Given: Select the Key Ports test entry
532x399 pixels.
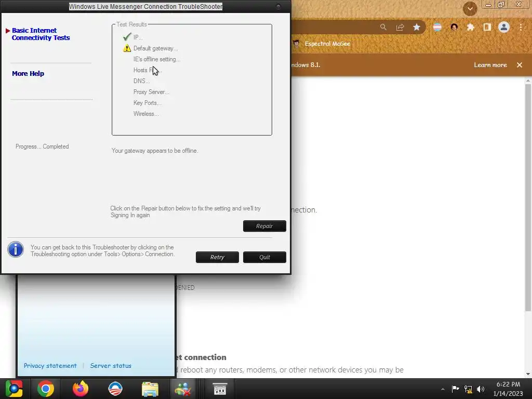Looking at the screenshot, I should point(147,103).
